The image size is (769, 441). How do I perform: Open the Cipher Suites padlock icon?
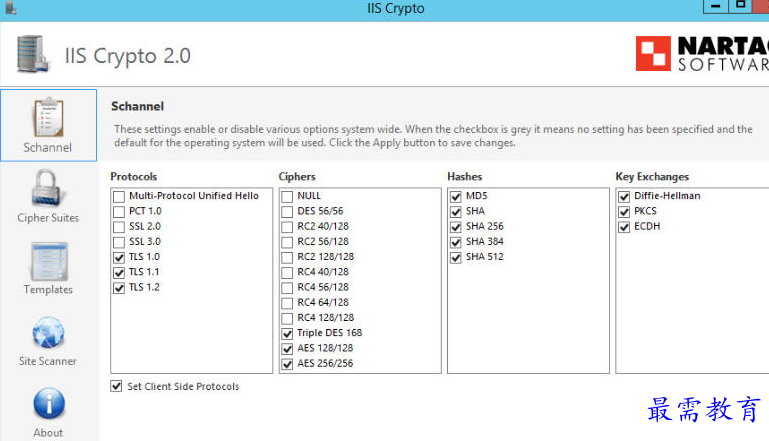tap(48, 188)
